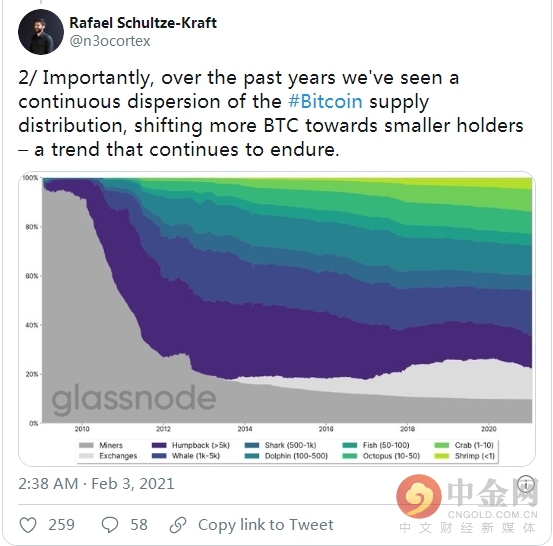The image size is (553, 546).
Task: Click the Miners legend swatch
Action: click(87, 445)
